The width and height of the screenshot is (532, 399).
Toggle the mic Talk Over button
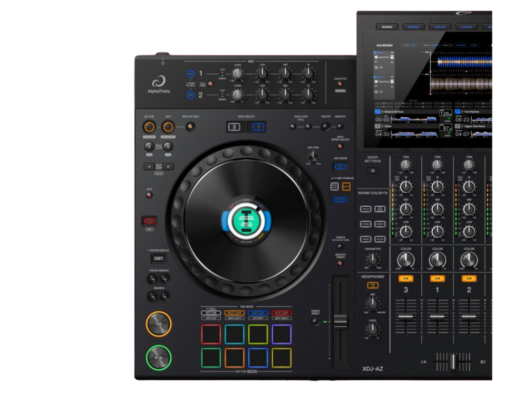coord(211,84)
